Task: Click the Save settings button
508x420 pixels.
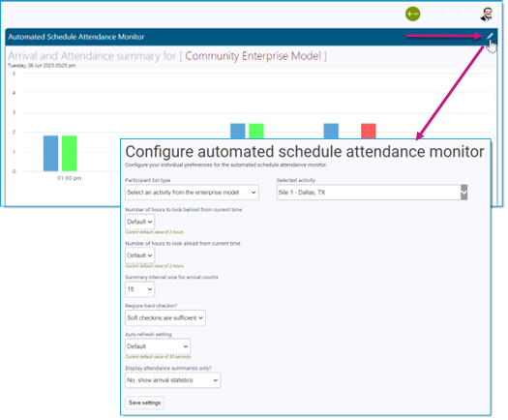Action: (x=144, y=403)
